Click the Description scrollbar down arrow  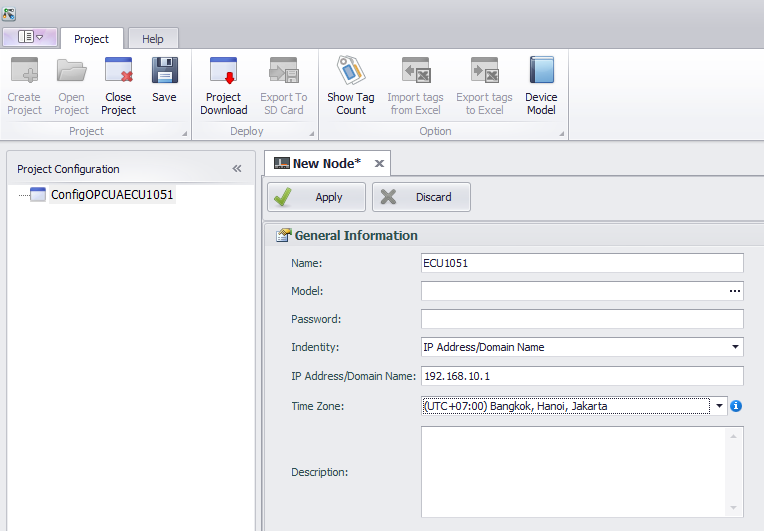click(x=733, y=508)
